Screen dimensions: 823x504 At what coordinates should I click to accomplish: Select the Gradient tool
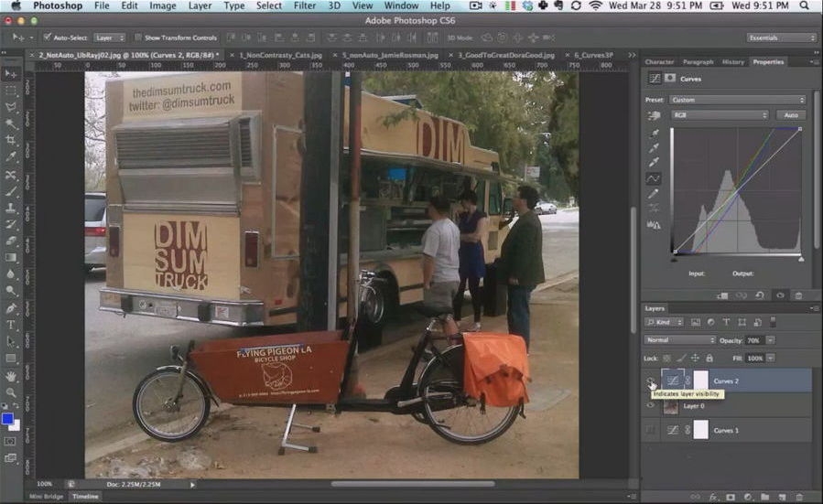click(x=10, y=258)
